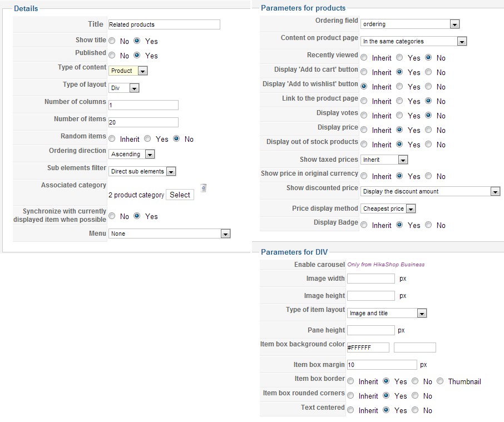Set Display Badge to No
Viewport: 504px width, 422px height.
428,225
